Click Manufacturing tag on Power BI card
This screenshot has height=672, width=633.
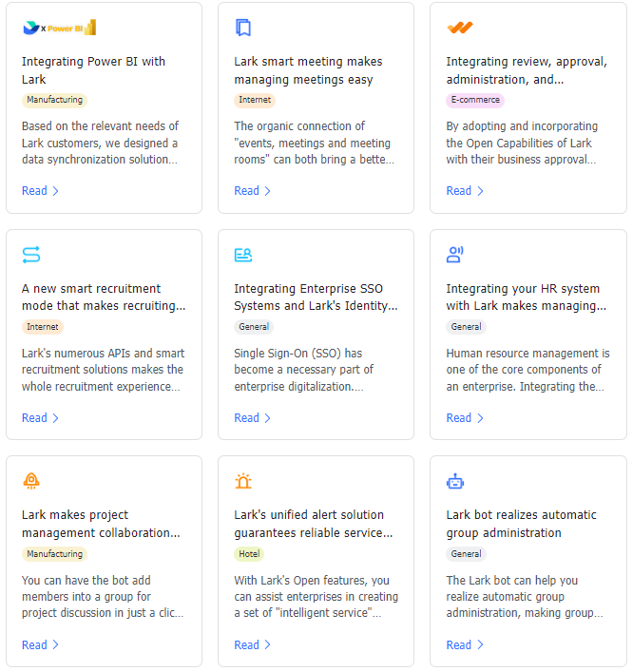tap(54, 100)
